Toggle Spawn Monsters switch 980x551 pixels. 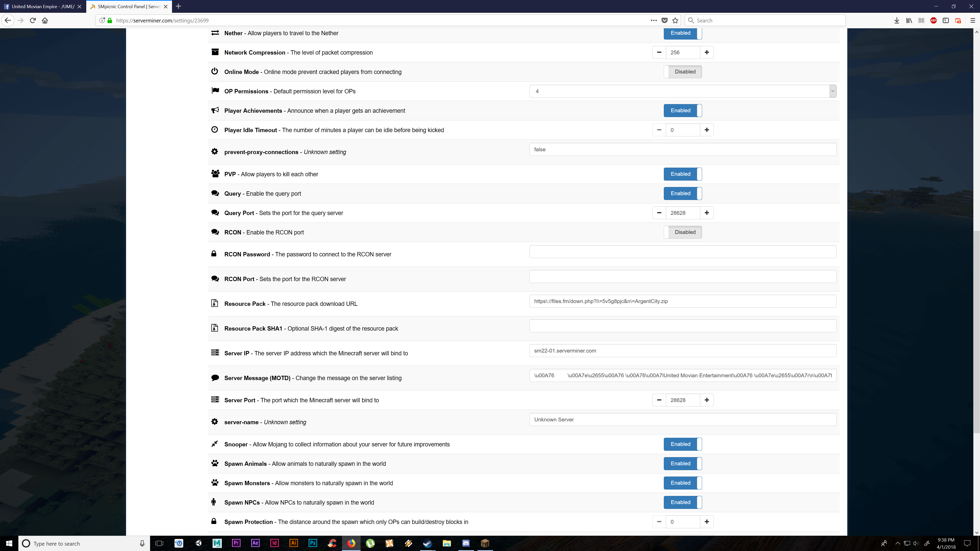click(682, 483)
